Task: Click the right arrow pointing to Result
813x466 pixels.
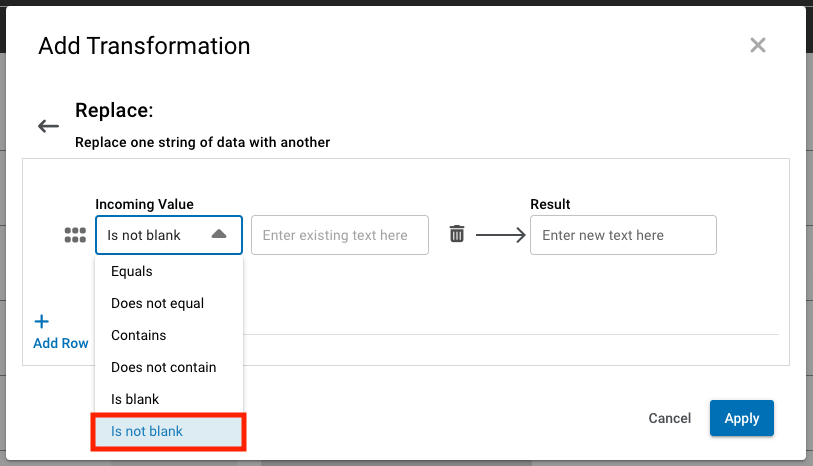Action: click(x=500, y=235)
